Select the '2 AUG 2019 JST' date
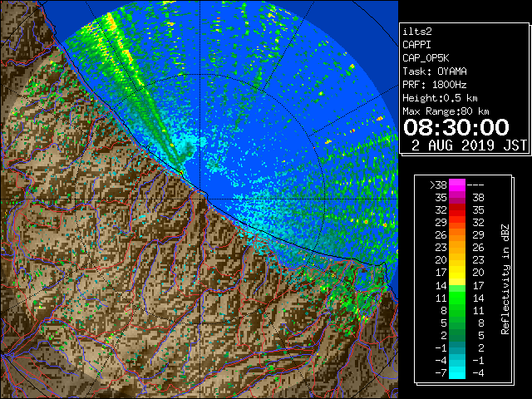This screenshot has height=399, width=532. pos(469,145)
